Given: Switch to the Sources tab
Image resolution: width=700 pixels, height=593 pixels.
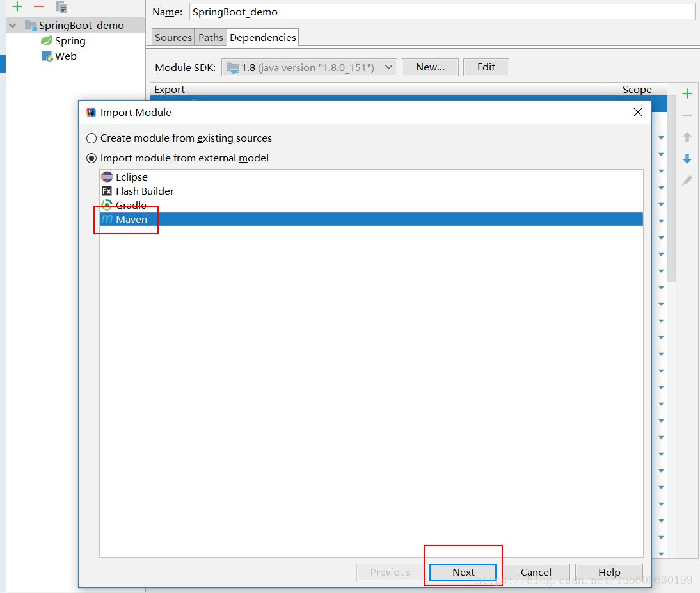Looking at the screenshot, I should coord(173,38).
